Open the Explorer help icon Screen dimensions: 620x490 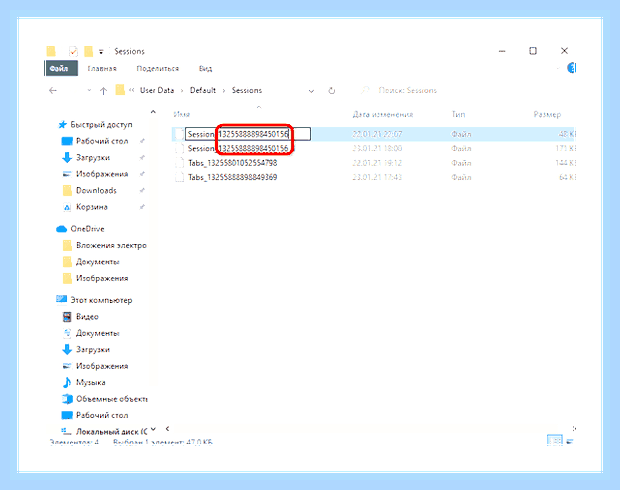(x=571, y=68)
